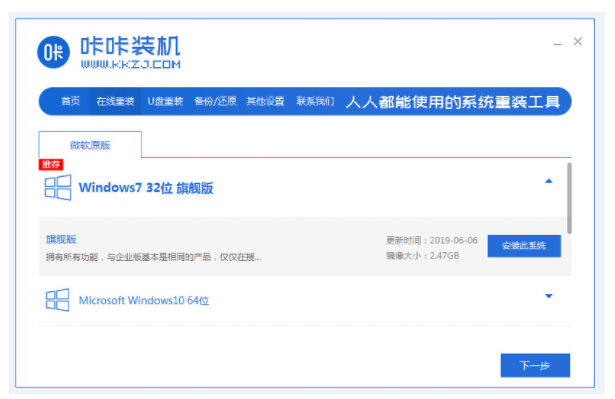Click the 更新时间：2019-06-06 text

[x=432, y=240]
